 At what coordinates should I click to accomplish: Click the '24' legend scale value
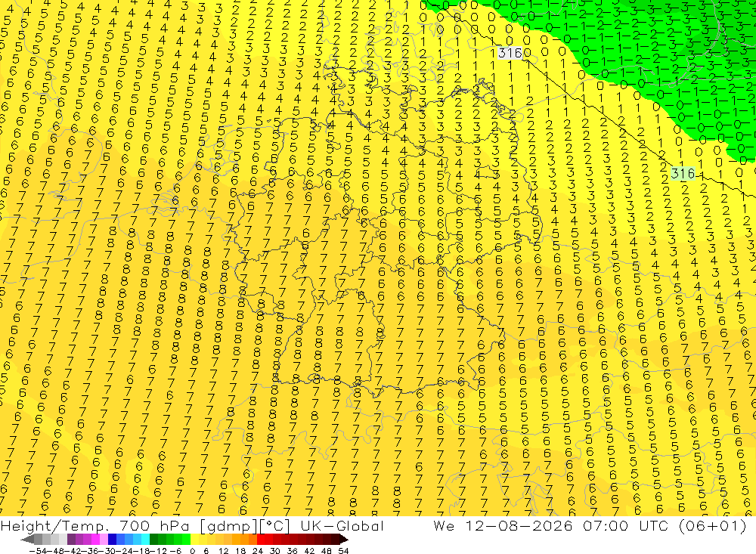click(x=258, y=551)
